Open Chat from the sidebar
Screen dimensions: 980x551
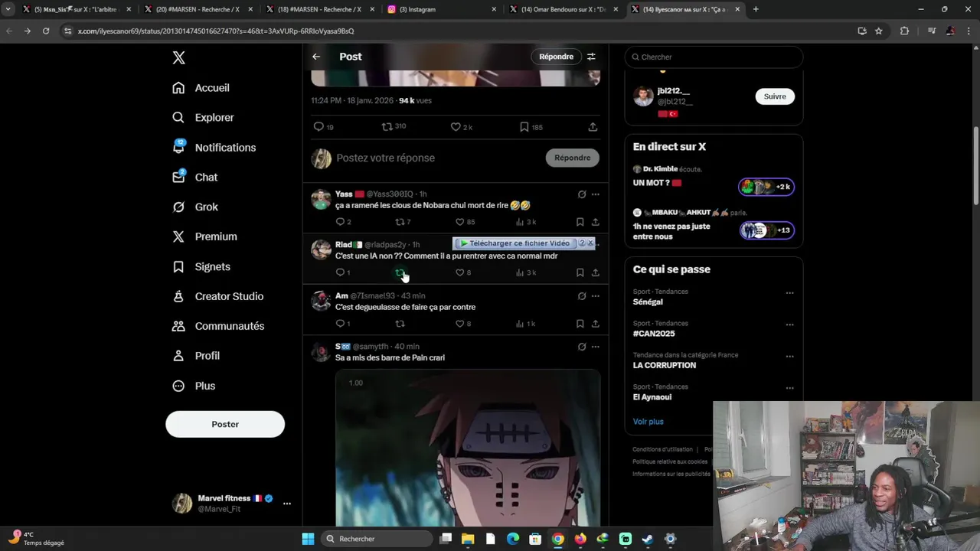(194, 177)
